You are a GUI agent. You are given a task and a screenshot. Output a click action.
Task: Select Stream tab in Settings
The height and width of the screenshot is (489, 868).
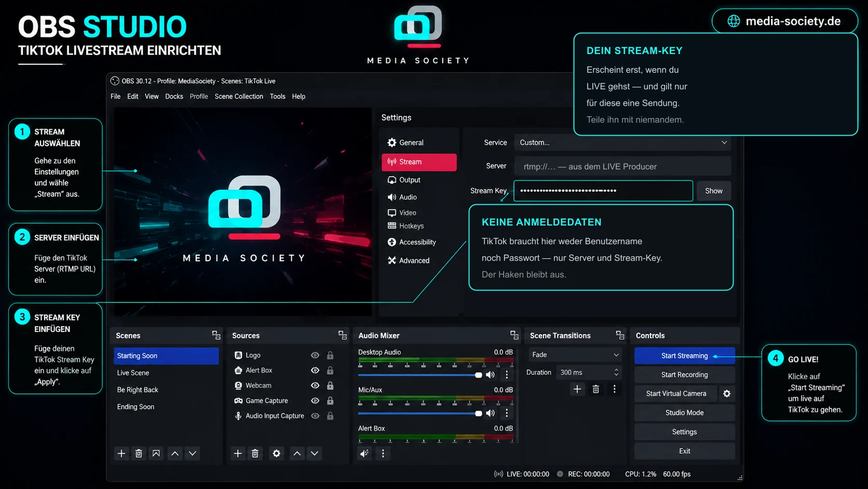tap(419, 162)
